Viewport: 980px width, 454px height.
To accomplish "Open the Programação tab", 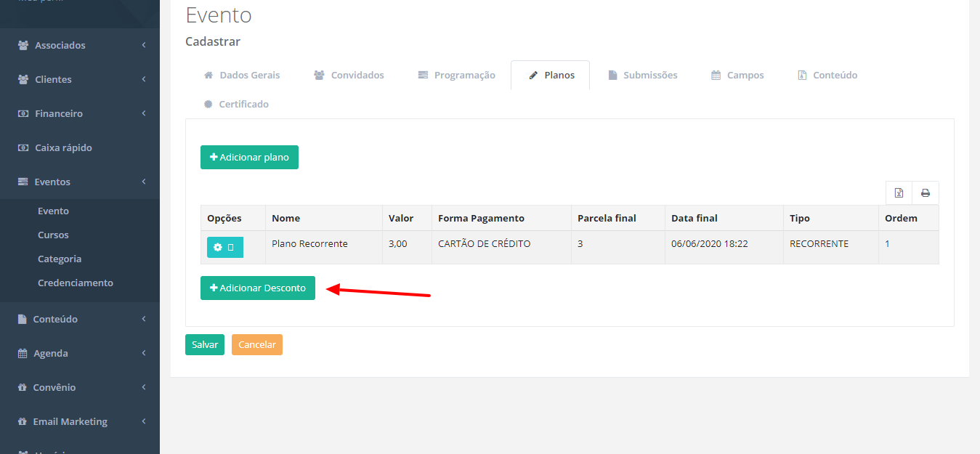I will pos(456,75).
